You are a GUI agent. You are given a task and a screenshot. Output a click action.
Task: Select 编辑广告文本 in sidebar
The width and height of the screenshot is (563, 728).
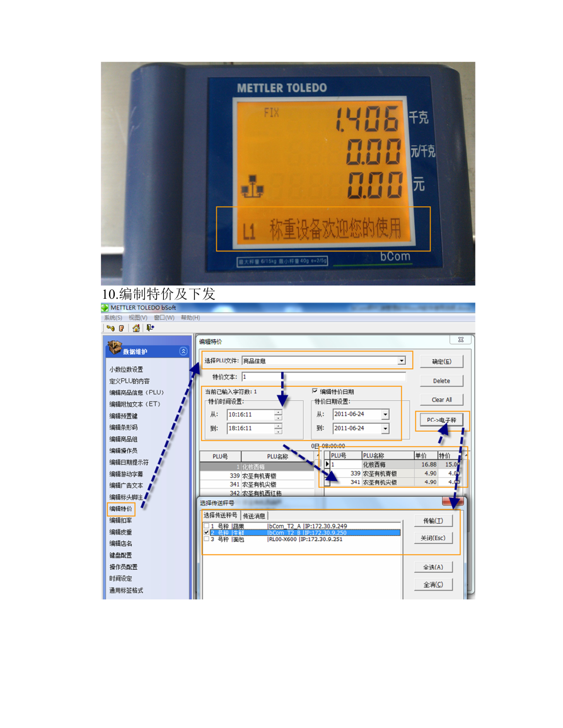(x=126, y=485)
